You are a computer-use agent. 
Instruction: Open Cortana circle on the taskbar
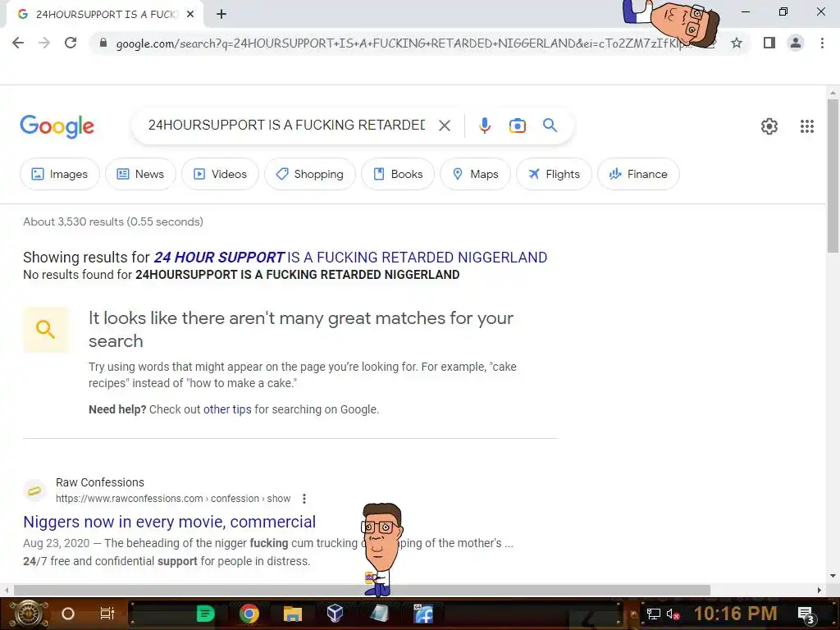click(68, 614)
